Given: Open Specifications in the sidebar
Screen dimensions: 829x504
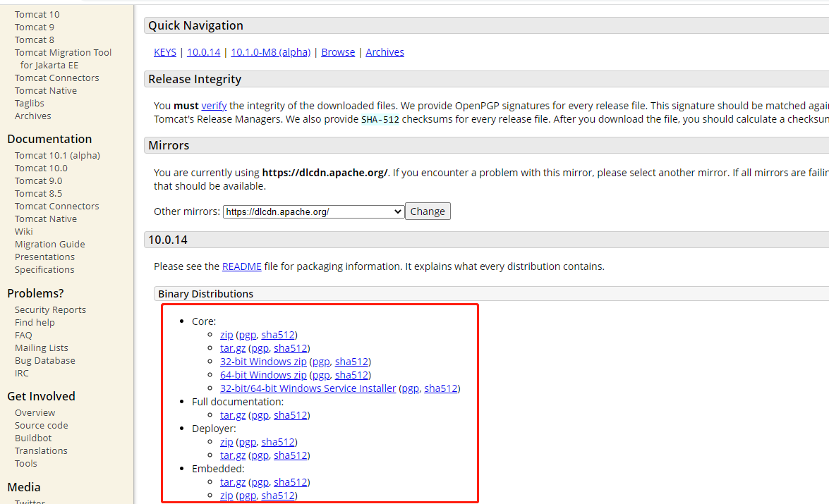Looking at the screenshot, I should (x=44, y=269).
